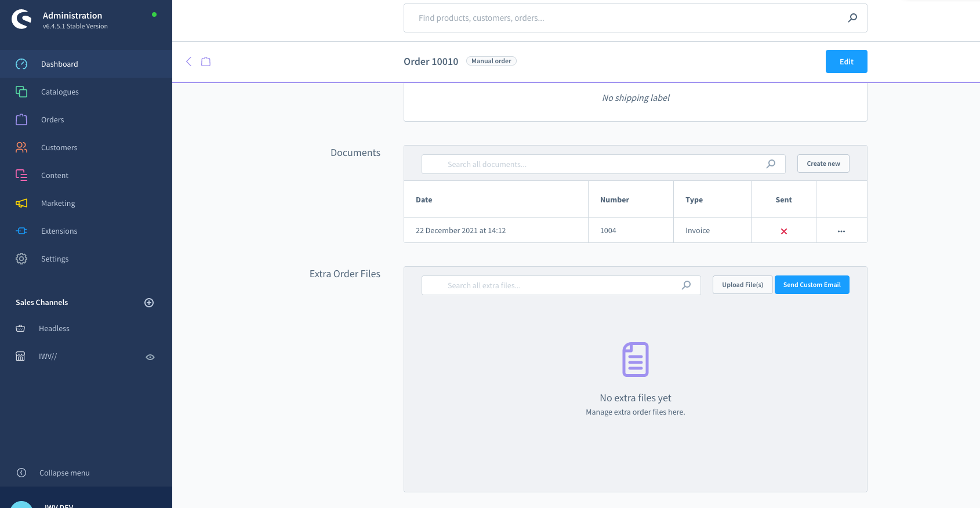Click the order bag icon near back arrow
980x508 pixels.
206,61
